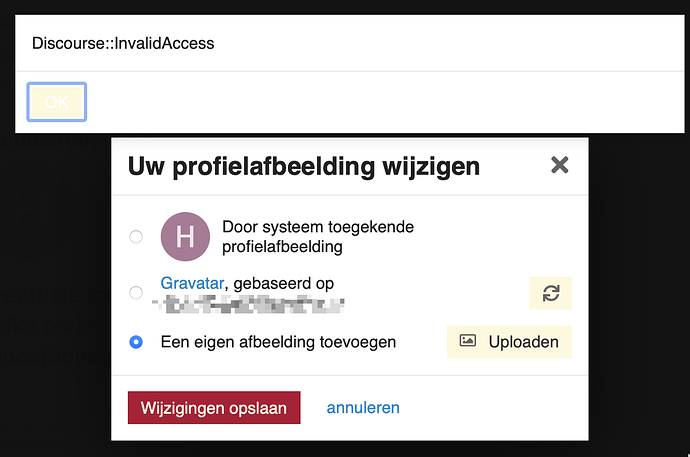Click the Discourse::InvalidAccess error message text

123,43
